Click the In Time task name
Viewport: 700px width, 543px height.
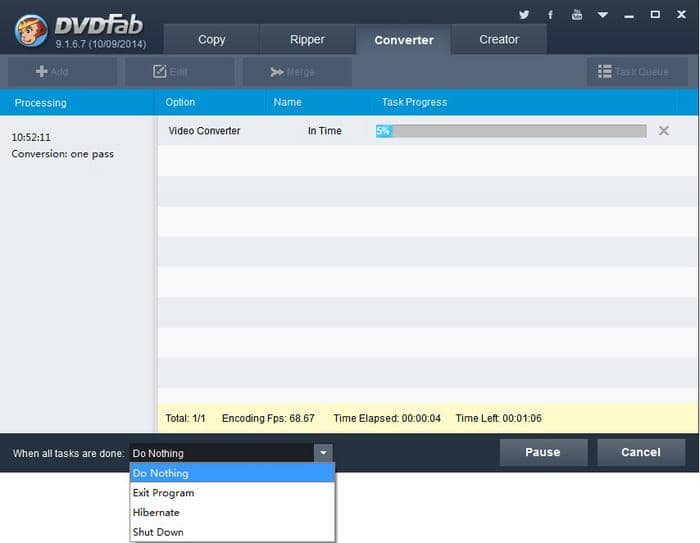point(325,131)
